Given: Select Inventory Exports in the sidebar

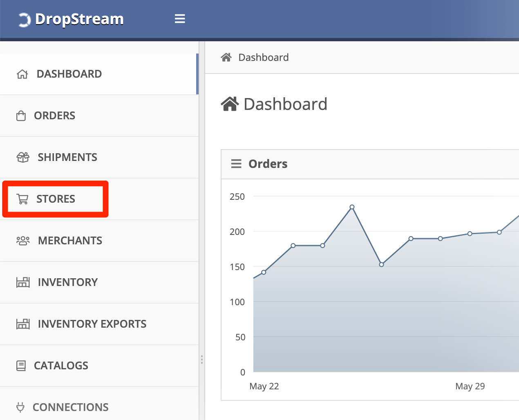Looking at the screenshot, I should click(92, 324).
